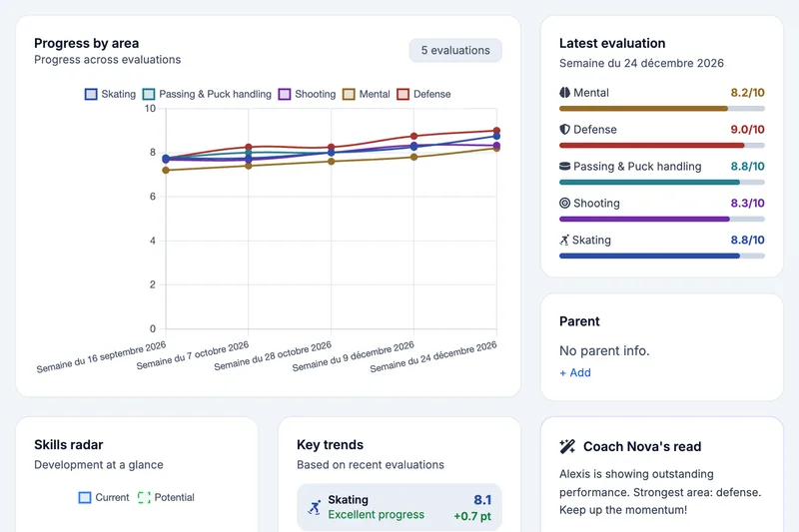This screenshot has height=532, width=799.
Task: Click the 5 evaluations badge
Action: [455, 50]
